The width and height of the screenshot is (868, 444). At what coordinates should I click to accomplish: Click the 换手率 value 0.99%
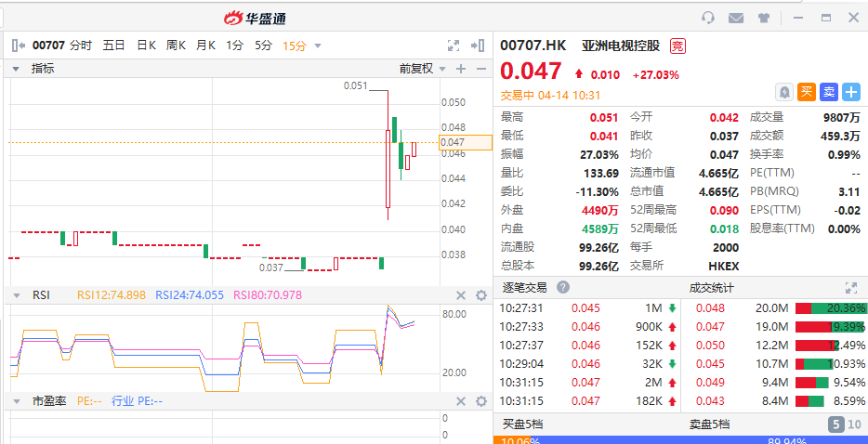click(x=844, y=154)
